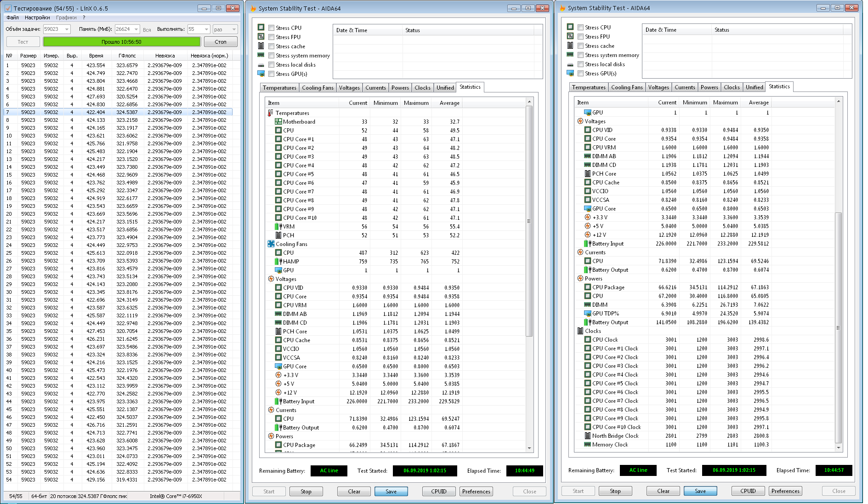Click the Memory Clock icon in right window
This screenshot has width=868, height=504.
(587, 445)
